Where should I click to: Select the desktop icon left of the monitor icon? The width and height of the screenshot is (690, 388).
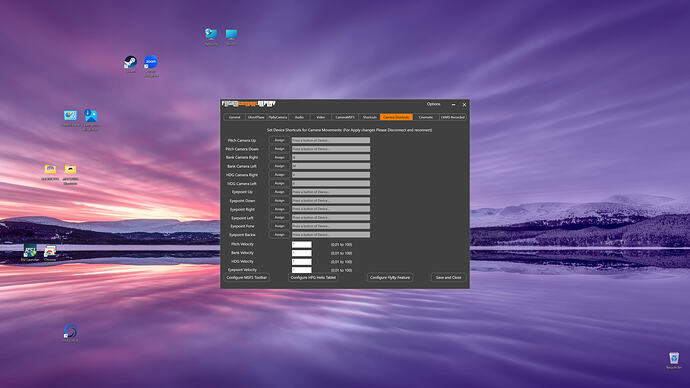pyautogui.click(x=211, y=34)
